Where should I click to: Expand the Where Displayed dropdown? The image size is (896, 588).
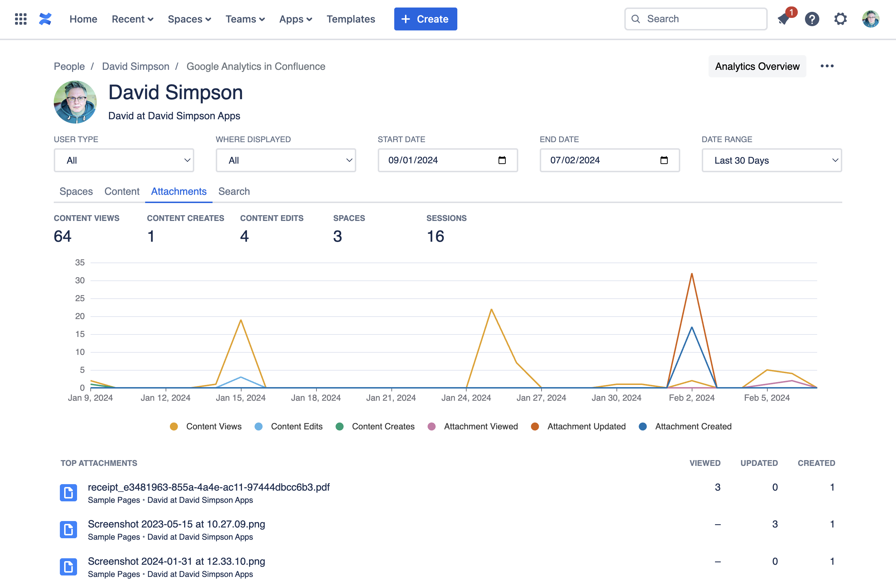tap(286, 160)
